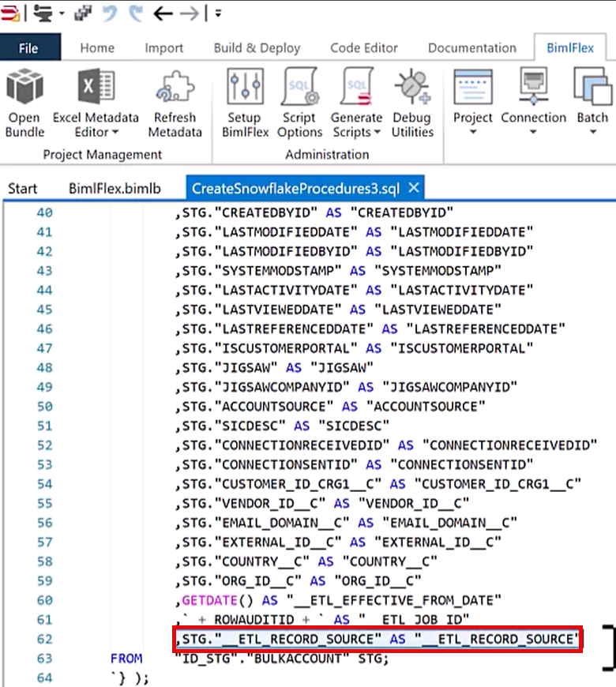Viewport: 616px width, 687px height.
Task: Click line number 50 in the gutter
Action: tap(45, 407)
